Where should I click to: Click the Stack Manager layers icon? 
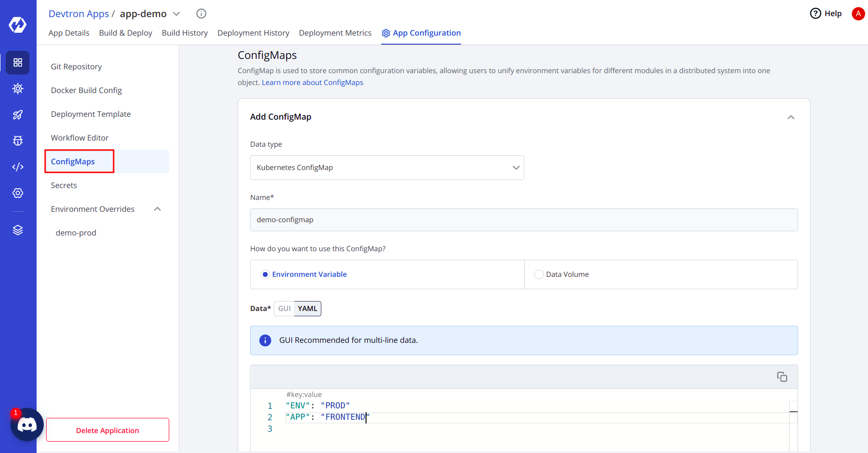(18, 230)
